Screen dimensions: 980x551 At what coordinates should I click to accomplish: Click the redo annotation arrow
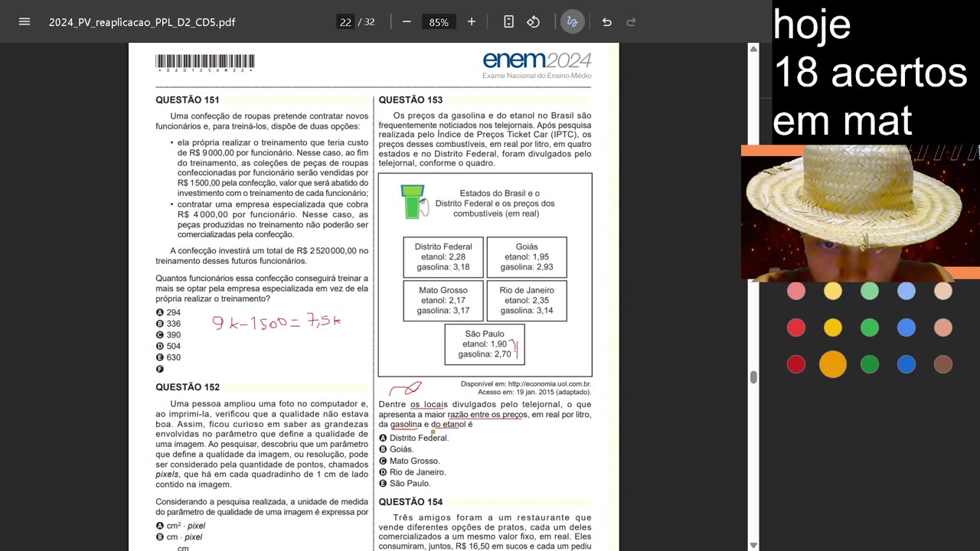coord(632,21)
